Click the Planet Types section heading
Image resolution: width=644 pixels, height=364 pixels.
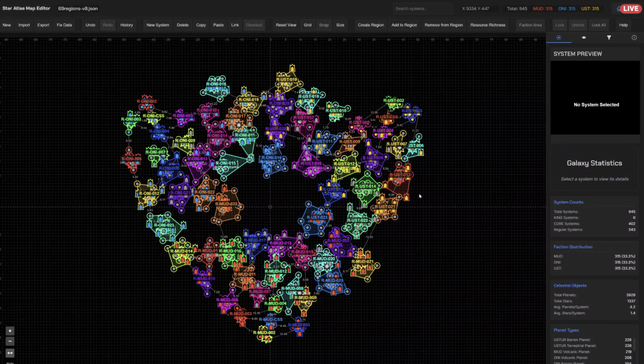click(566, 330)
